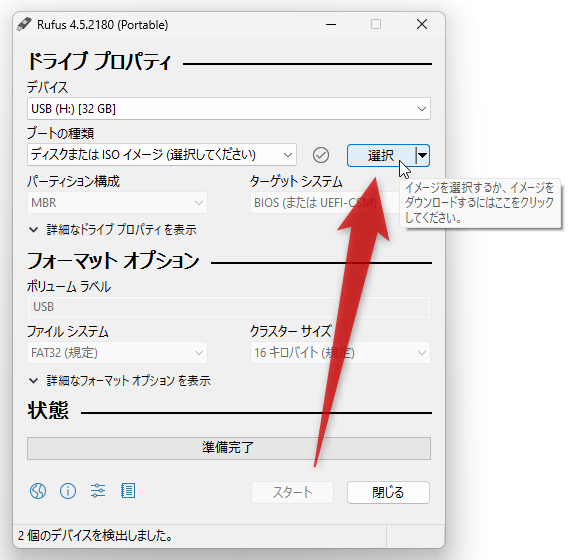Minimize the Rufus window
Image resolution: width=574 pixels, height=560 pixels.
pyautogui.click(x=331, y=25)
